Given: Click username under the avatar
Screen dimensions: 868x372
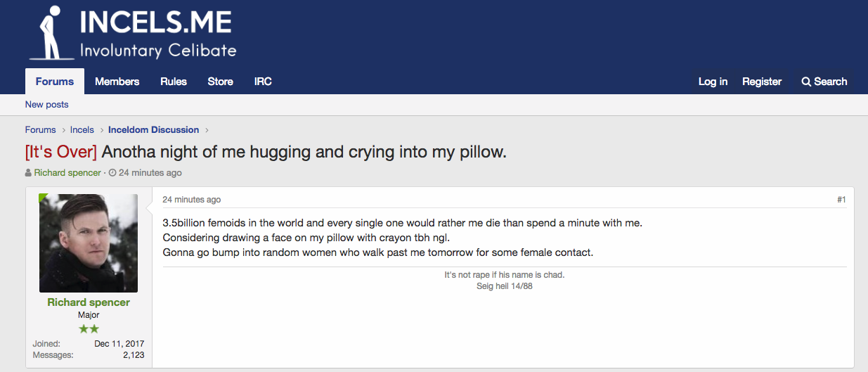Looking at the screenshot, I should pos(89,302).
